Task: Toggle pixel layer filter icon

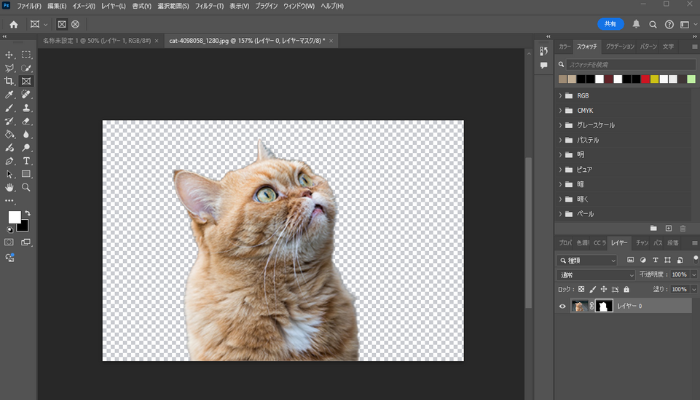Action: [x=630, y=260]
